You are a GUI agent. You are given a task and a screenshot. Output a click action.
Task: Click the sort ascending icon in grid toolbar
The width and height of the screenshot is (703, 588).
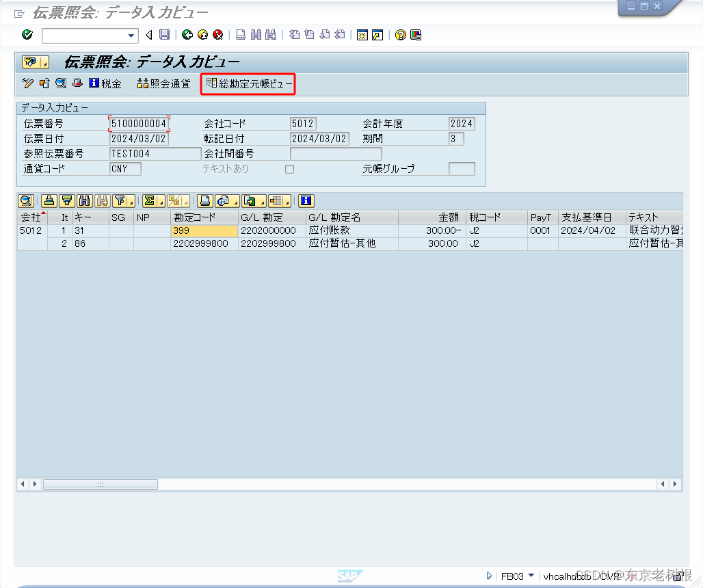[x=48, y=201]
